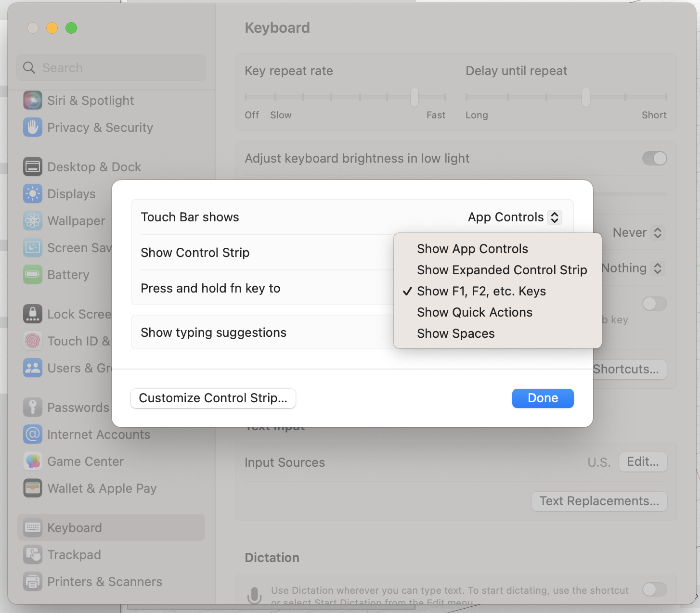Click the Wallpaper flower icon
This screenshot has height=613, width=700.
click(x=33, y=221)
